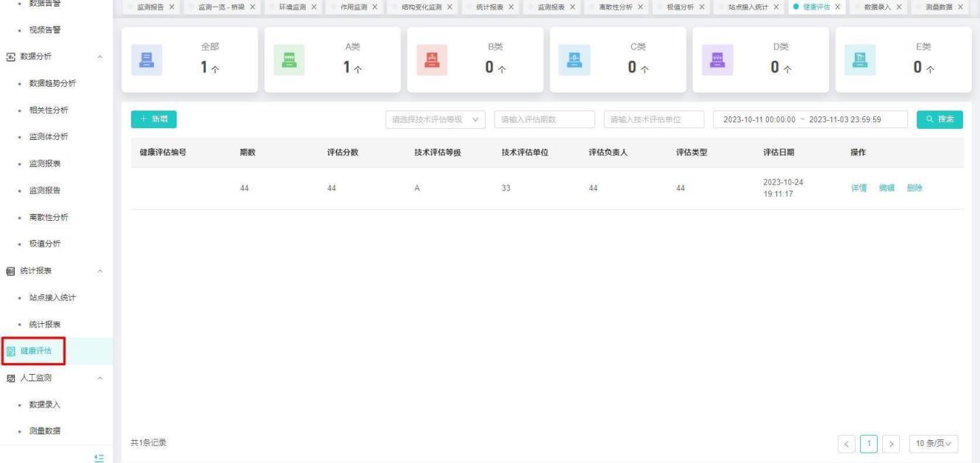Close the 健康评估 tab

tap(837, 7)
